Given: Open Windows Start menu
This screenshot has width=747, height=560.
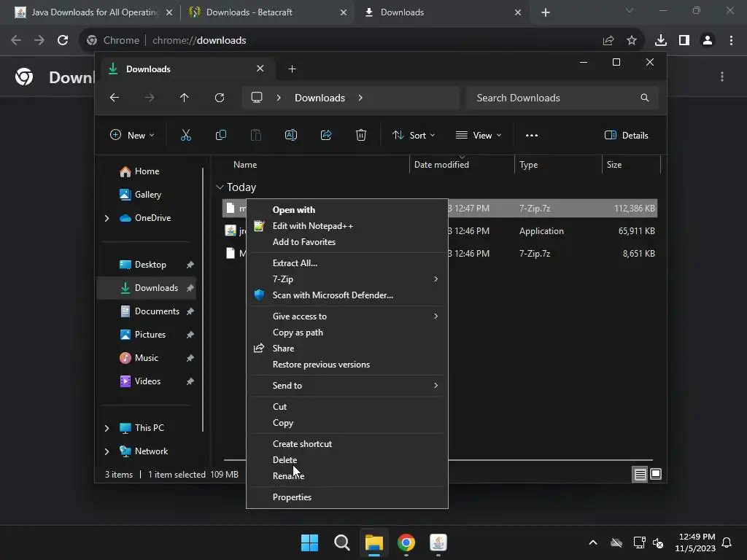Looking at the screenshot, I should [309, 542].
